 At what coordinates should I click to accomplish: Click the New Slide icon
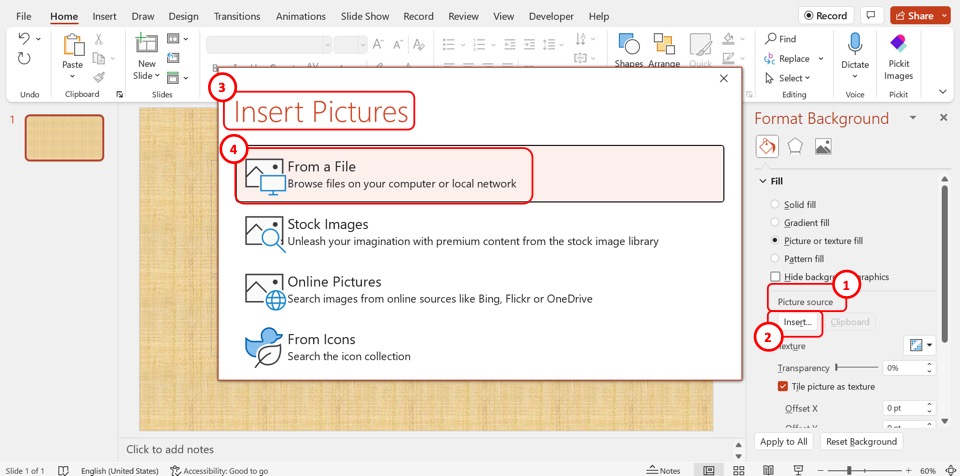146,43
